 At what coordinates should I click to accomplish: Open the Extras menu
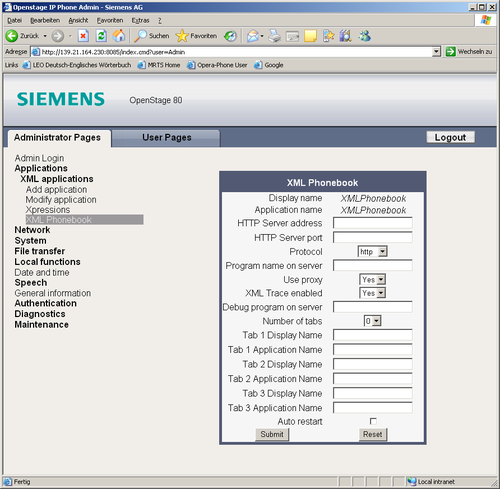[140, 20]
